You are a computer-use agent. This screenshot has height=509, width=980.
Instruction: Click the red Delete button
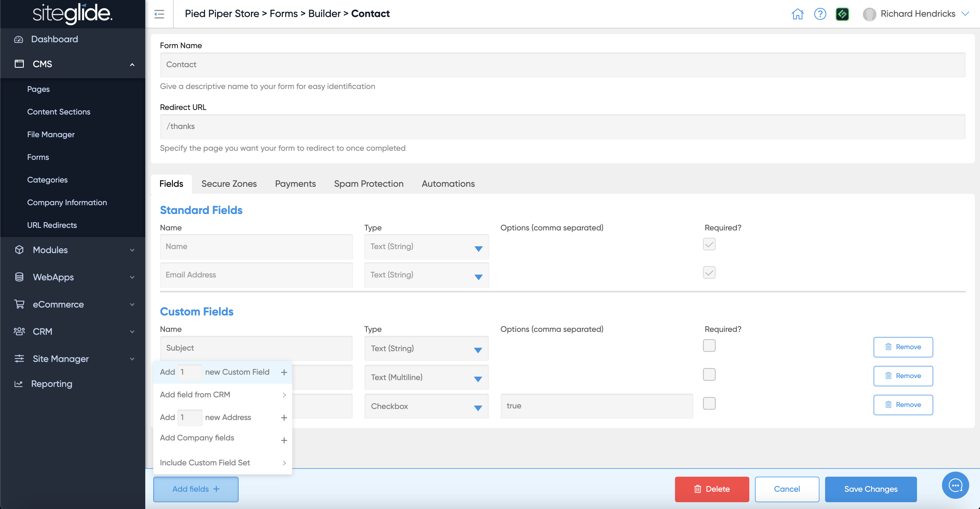click(x=711, y=489)
